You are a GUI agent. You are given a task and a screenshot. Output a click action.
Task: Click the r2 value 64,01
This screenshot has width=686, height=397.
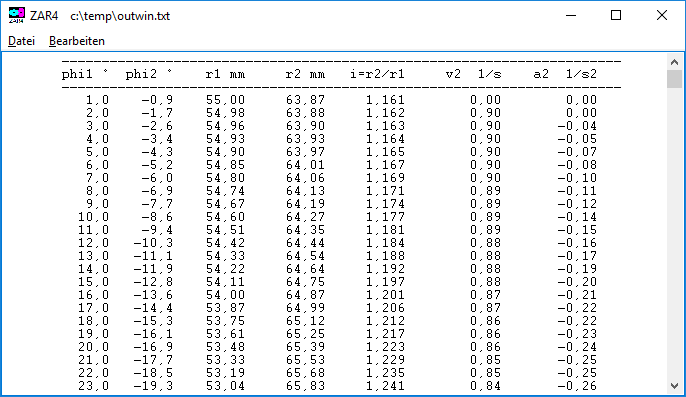tap(305, 165)
